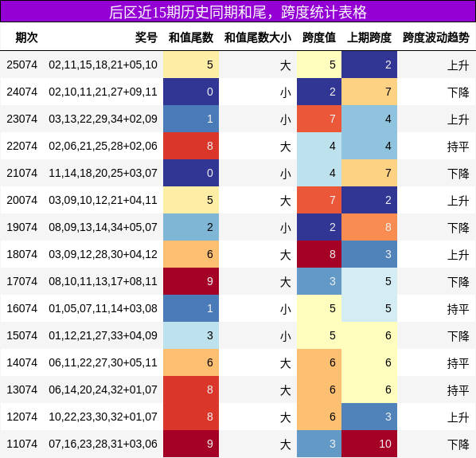Click the 上期跨度 column header
476x458 pixels.
(369, 37)
